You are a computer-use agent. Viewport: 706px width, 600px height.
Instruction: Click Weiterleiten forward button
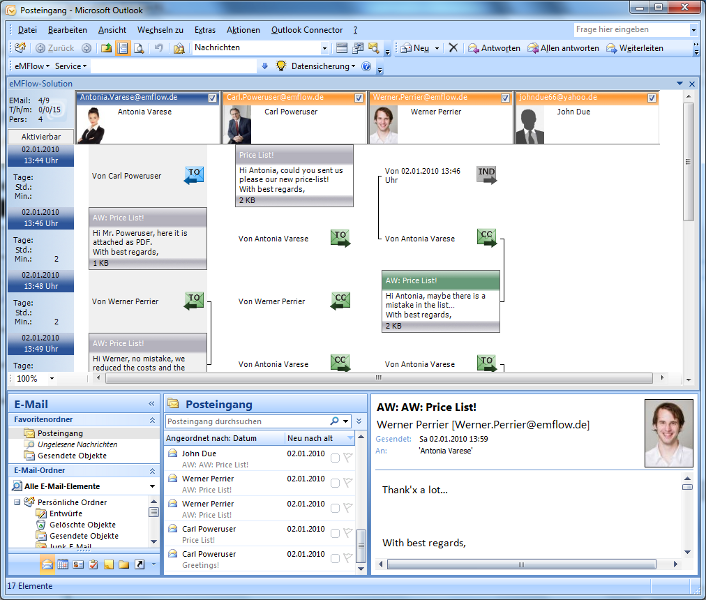pyautogui.click(x=634, y=48)
